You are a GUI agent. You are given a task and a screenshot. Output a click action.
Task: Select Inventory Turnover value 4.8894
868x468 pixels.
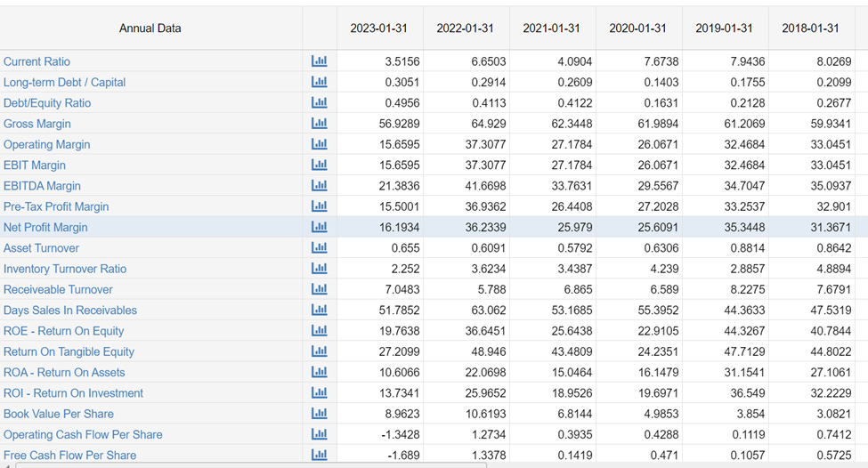833,269
